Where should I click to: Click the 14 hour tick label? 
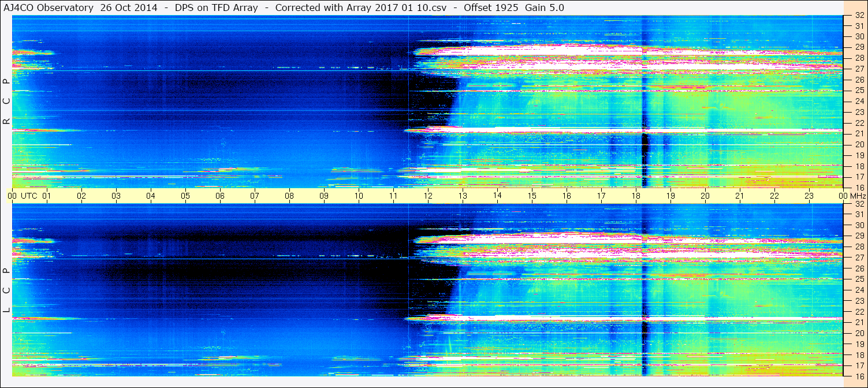tap(497, 196)
